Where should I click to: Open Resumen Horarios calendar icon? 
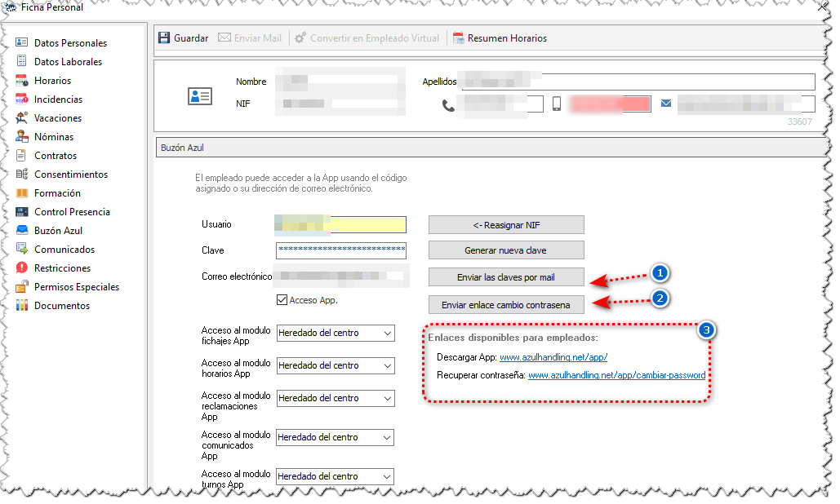[x=458, y=38]
